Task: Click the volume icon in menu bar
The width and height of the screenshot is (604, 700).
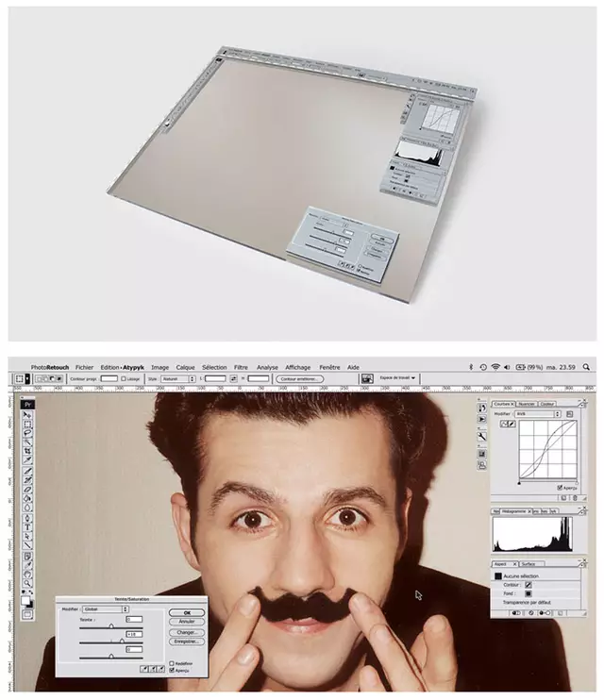Action: (x=507, y=367)
